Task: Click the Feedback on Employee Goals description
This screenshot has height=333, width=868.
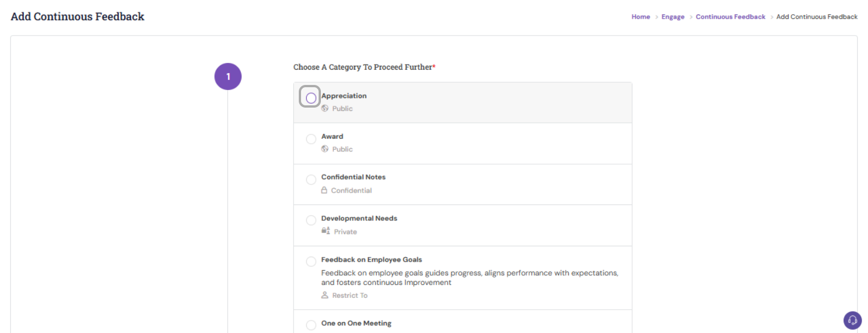Action: tap(469, 277)
